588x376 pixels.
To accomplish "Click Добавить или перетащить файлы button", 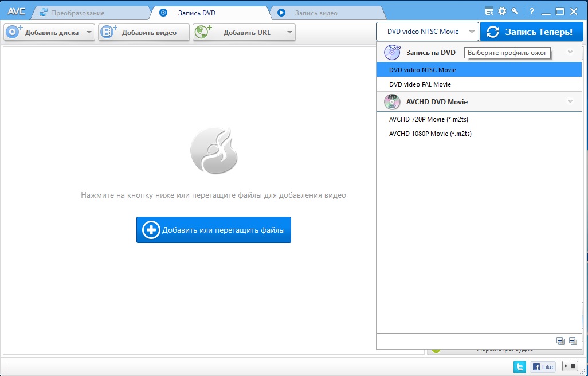I will tap(214, 230).
